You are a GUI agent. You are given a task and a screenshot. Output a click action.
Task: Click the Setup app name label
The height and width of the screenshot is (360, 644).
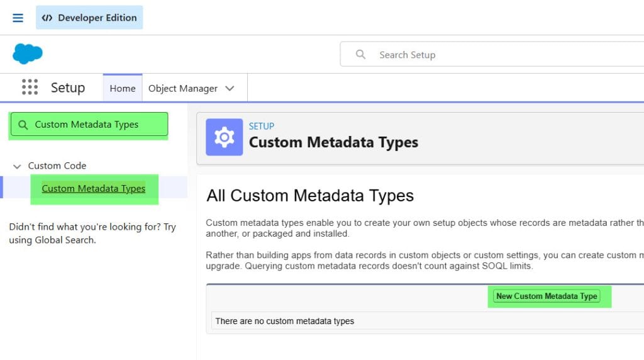pyautogui.click(x=68, y=87)
